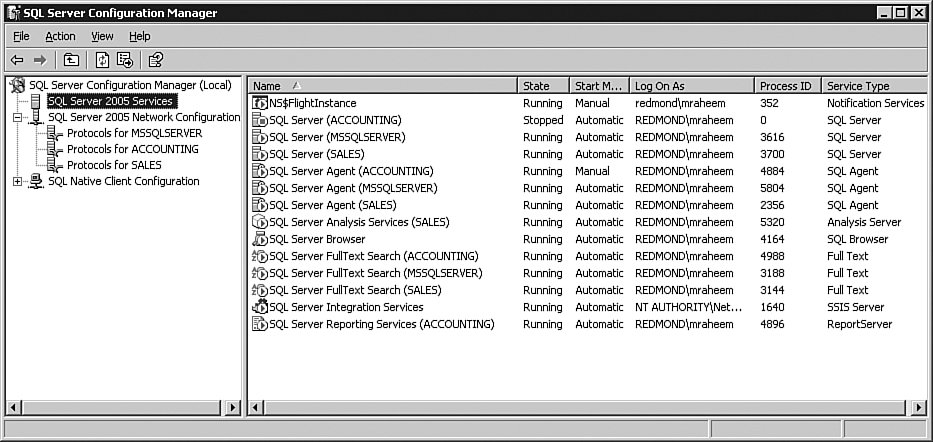Click the Reporting Services (ACCOUNTING) icon
The width and height of the screenshot is (933, 442).
pyautogui.click(x=260, y=324)
